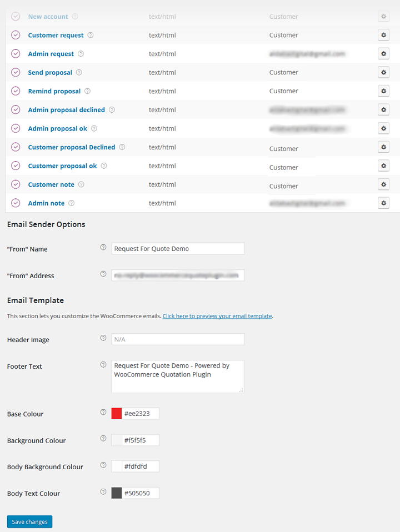The width and height of the screenshot is (400, 532).
Task: Open settings gear for Customer request email
Action: (383, 35)
